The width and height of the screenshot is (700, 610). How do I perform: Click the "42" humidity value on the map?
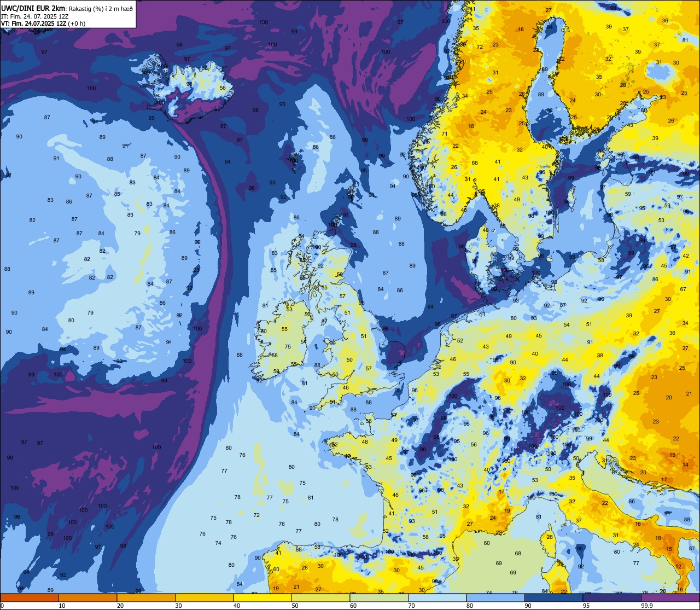pos(686,256)
